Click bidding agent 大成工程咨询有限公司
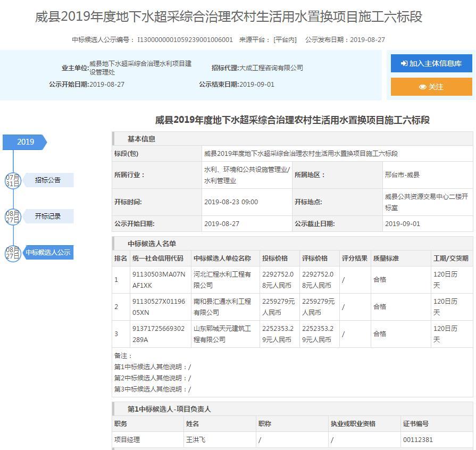This screenshot has height=450, width=476. click(x=271, y=68)
